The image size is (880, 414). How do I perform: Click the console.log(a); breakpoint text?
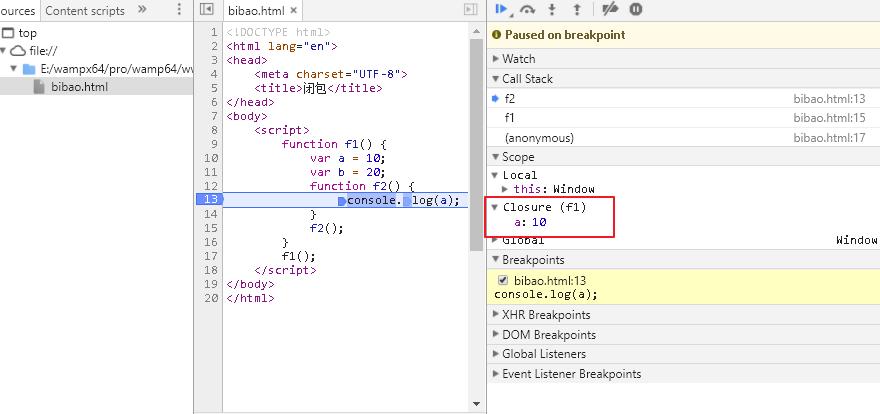[x=546, y=295]
